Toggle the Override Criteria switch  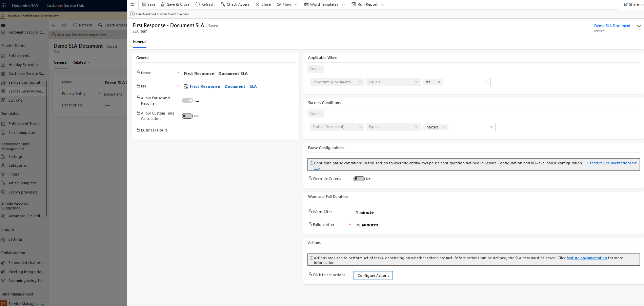359,179
